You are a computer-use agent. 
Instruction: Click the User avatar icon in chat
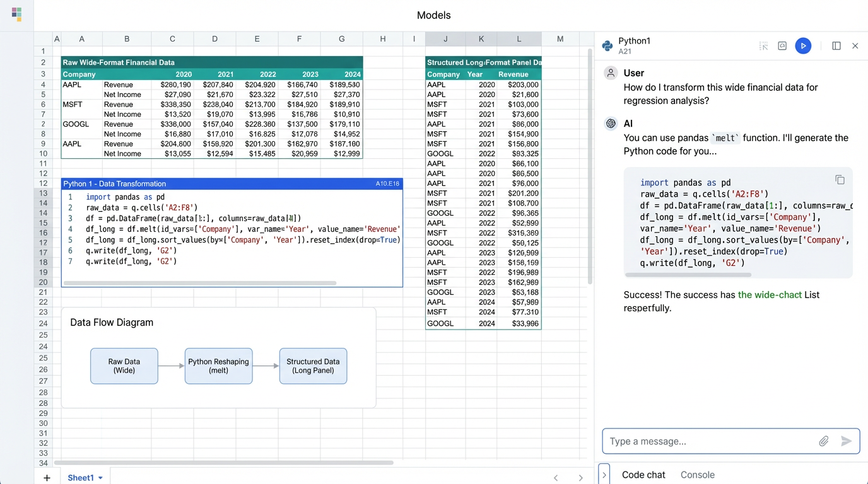[x=611, y=73]
